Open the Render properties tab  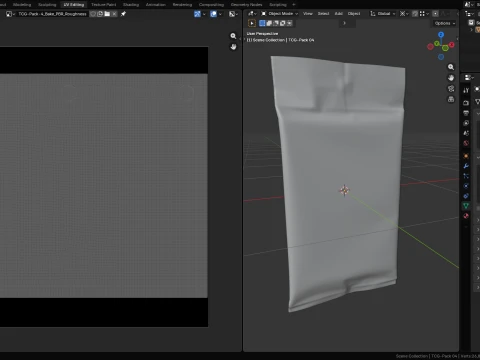(x=466, y=103)
